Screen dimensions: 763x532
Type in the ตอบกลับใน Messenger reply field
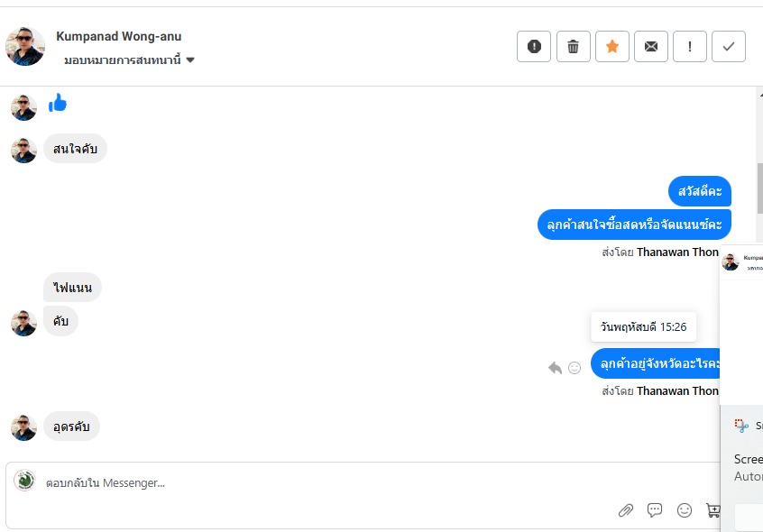point(316,483)
